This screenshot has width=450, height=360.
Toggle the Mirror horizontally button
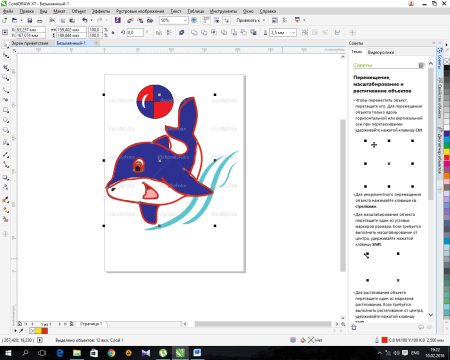tap(159, 32)
